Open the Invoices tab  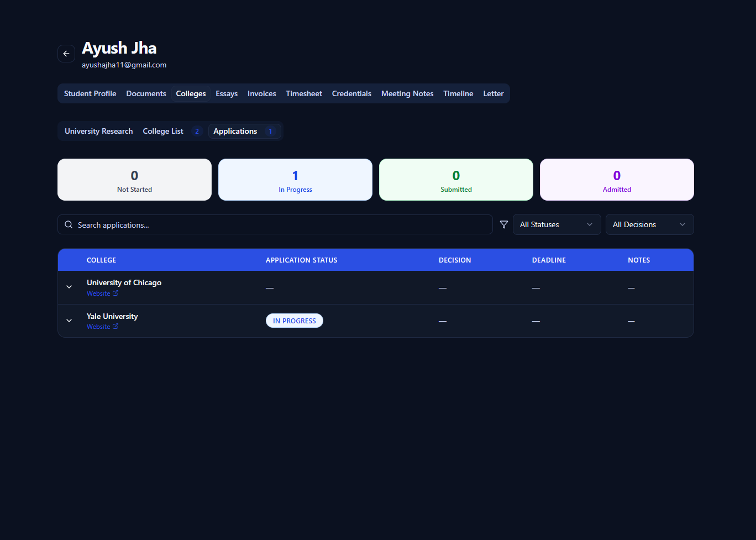(x=261, y=93)
